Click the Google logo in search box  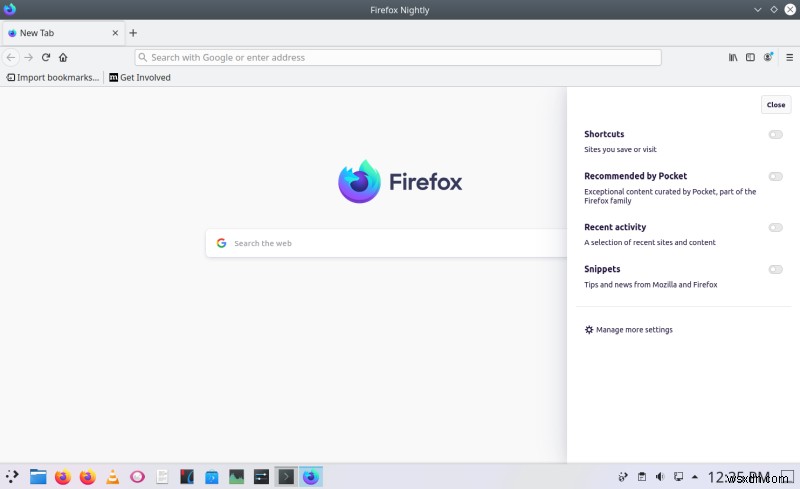click(x=221, y=243)
